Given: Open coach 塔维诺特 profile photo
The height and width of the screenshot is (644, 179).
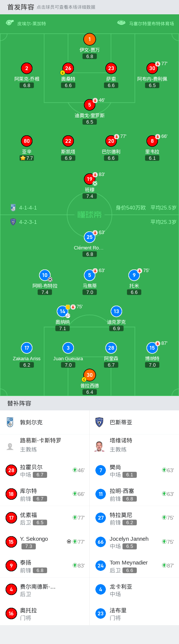Looking at the screenshot, I should (x=99, y=446).
